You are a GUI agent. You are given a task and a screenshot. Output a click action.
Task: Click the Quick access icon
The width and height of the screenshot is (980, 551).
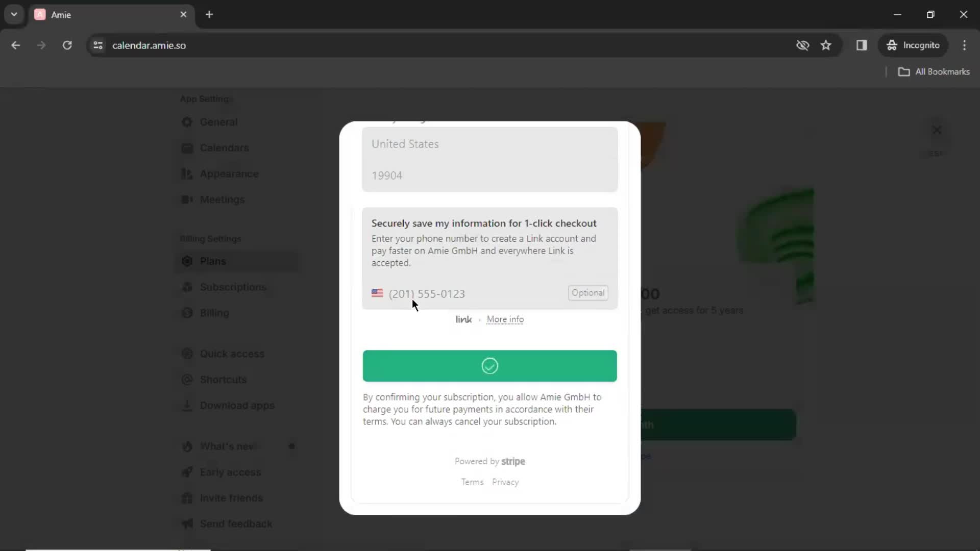click(187, 353)
